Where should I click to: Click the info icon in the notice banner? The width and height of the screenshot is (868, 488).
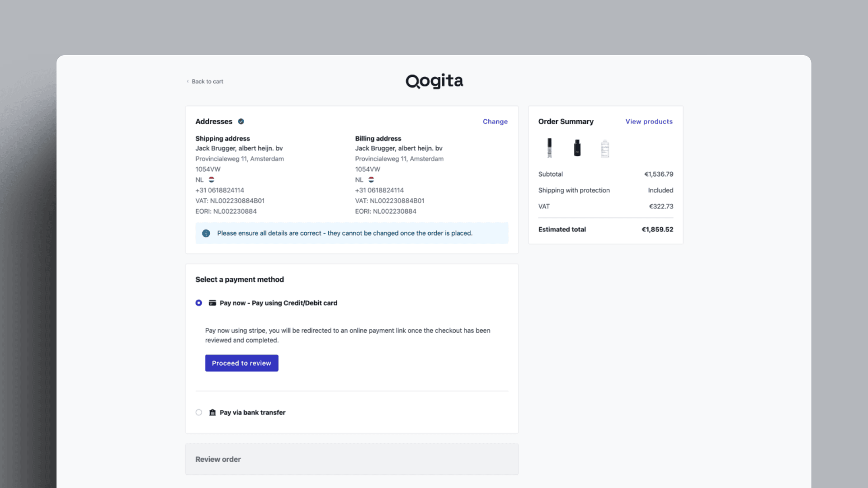[x=206, y=233]
